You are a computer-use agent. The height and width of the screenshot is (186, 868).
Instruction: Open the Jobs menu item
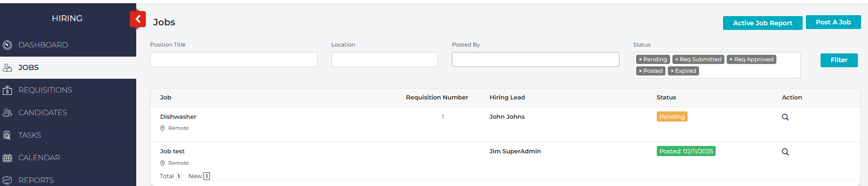(29, 68)
